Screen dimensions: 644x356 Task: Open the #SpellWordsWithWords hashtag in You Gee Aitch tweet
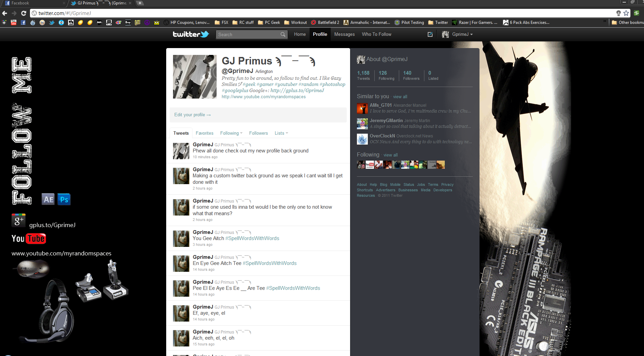[252, 238]
